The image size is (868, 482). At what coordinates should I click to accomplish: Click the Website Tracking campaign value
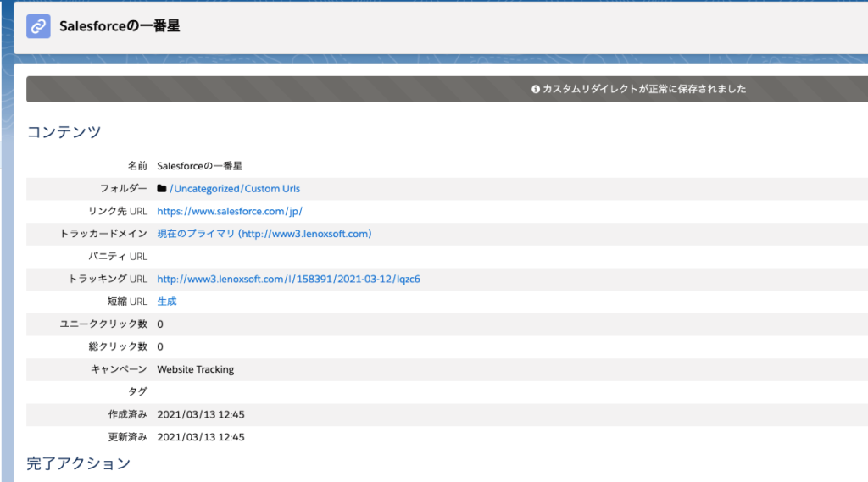tap(196, 369)
